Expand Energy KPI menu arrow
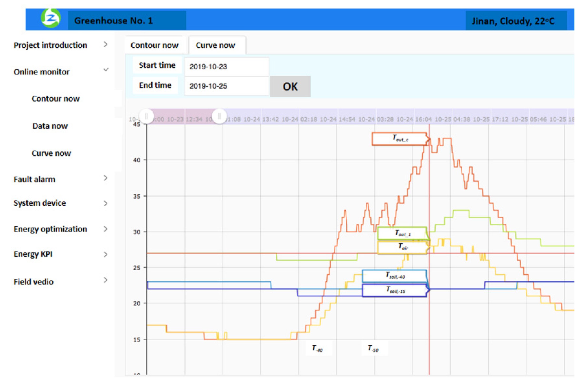 click(x=105, y=254)
